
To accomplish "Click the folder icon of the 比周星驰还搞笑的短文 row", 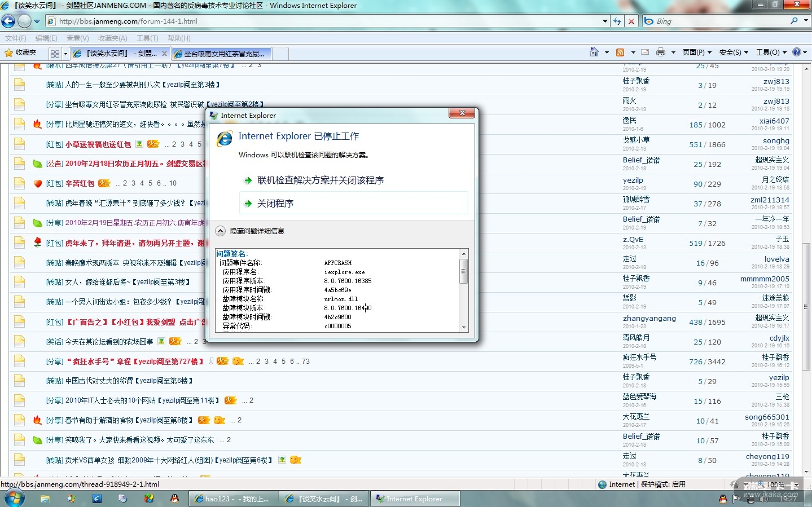I will [19, 124].
